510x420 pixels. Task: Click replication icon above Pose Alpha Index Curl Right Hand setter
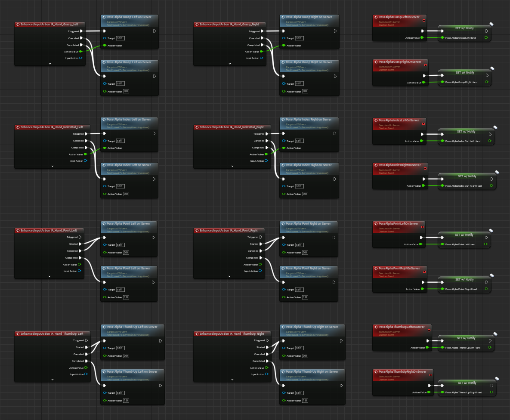tap(497, 172)
